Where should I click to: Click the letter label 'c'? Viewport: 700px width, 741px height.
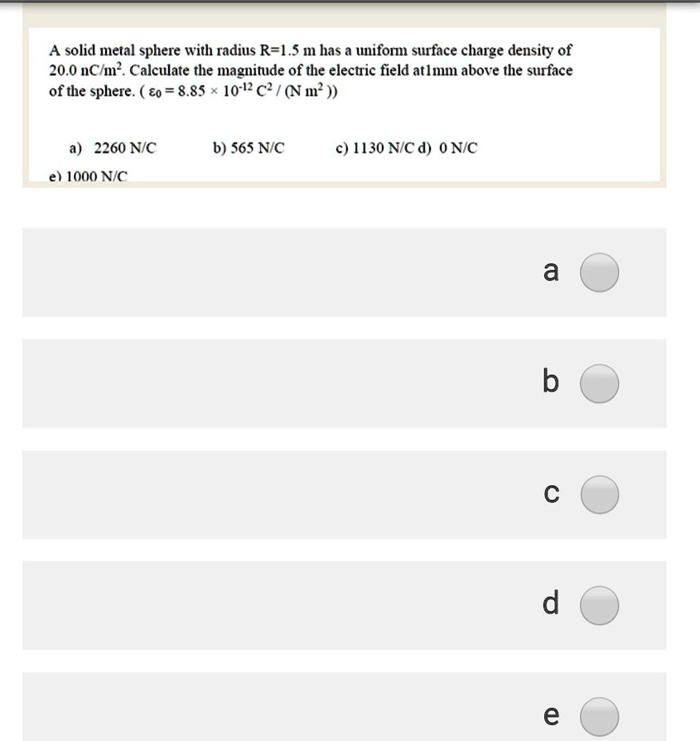pos(551,494)
